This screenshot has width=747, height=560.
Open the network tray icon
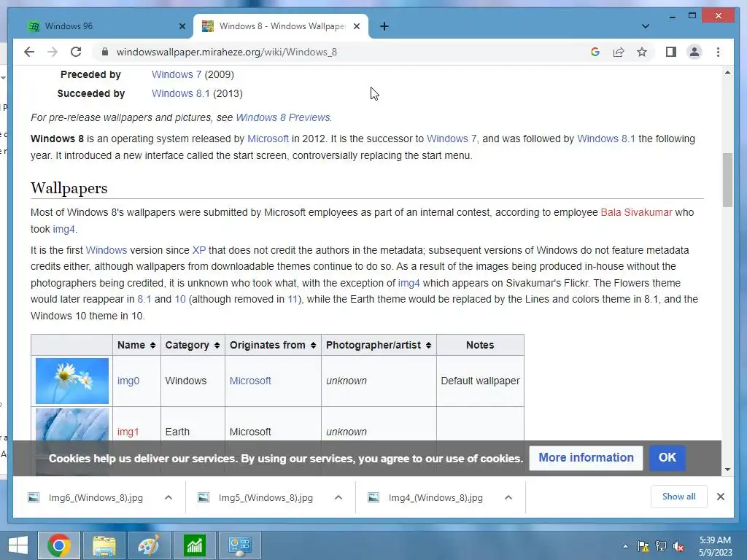[661, 546]
